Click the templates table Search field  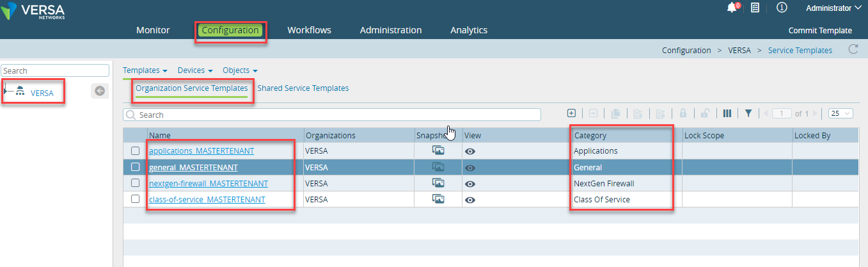[332, 115]
